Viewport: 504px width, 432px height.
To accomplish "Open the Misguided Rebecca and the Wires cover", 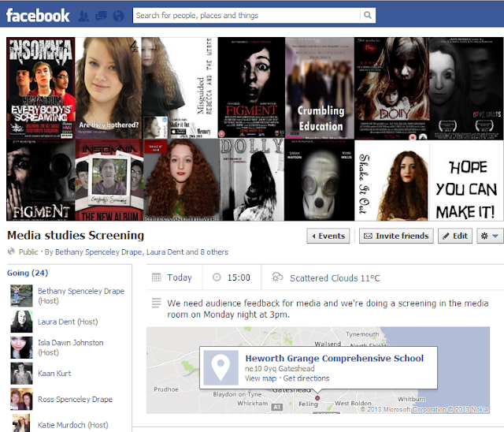I will 180,88.
